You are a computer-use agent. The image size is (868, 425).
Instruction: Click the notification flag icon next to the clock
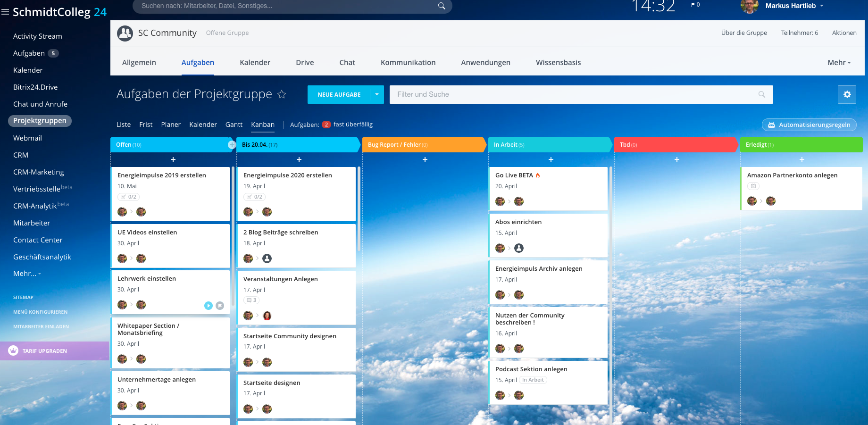[x=693, y=5]
